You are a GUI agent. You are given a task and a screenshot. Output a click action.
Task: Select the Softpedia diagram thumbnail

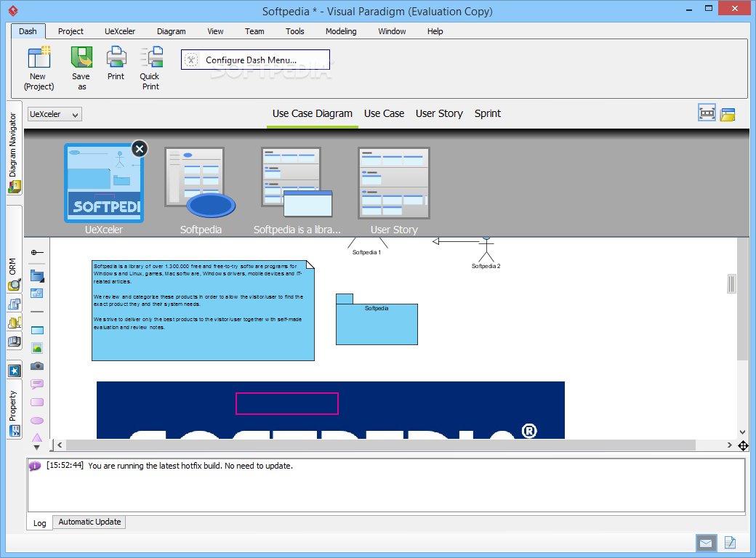click(200, 182)
